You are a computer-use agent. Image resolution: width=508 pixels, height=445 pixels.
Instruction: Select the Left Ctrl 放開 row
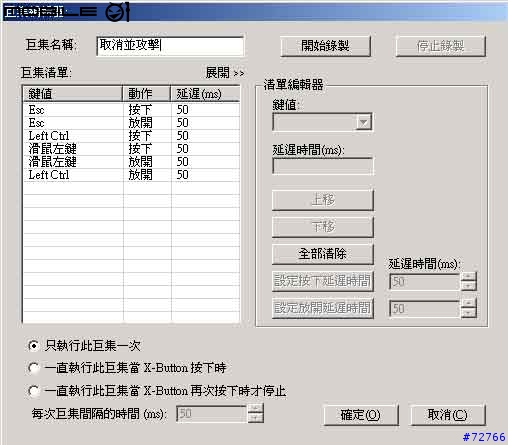[x=132, y=175]
